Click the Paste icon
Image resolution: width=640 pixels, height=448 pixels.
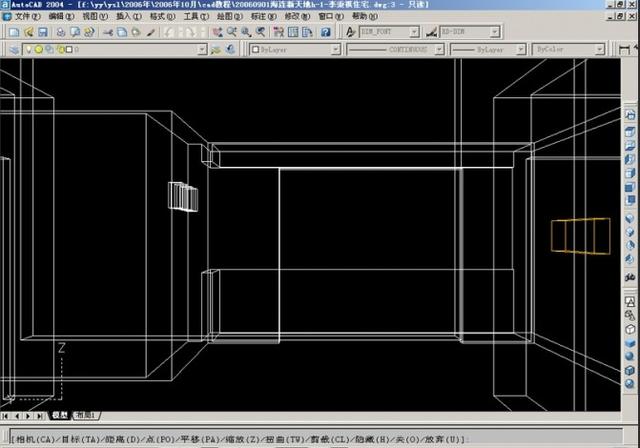click(136, 32)
